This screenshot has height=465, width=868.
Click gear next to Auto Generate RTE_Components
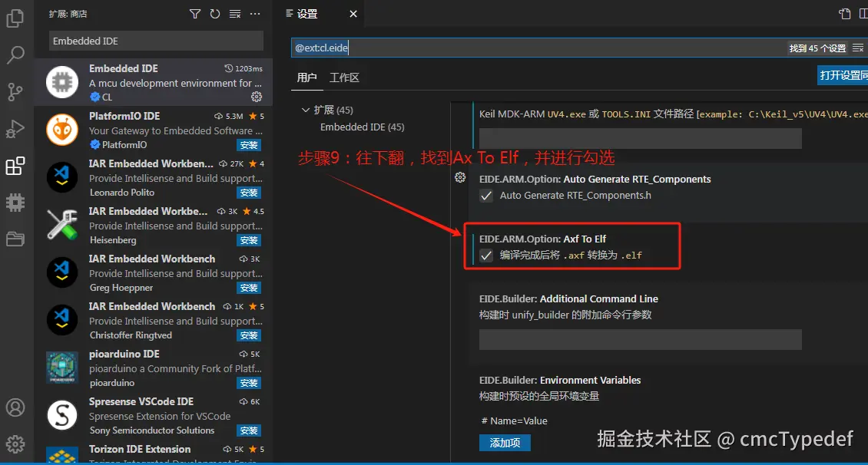click(x=460, y=177)
